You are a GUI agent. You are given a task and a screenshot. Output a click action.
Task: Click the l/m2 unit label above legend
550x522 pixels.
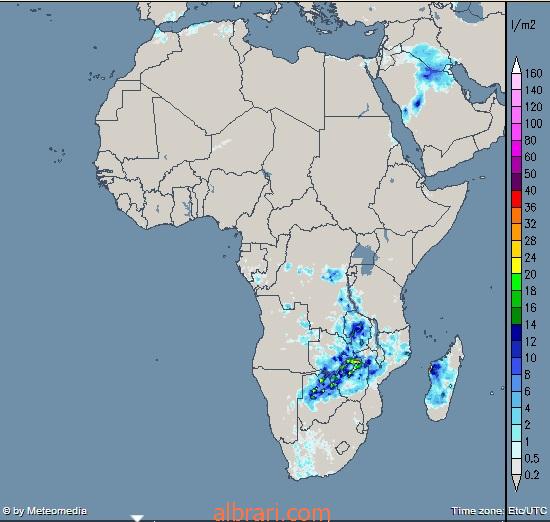tap(523, 25)
